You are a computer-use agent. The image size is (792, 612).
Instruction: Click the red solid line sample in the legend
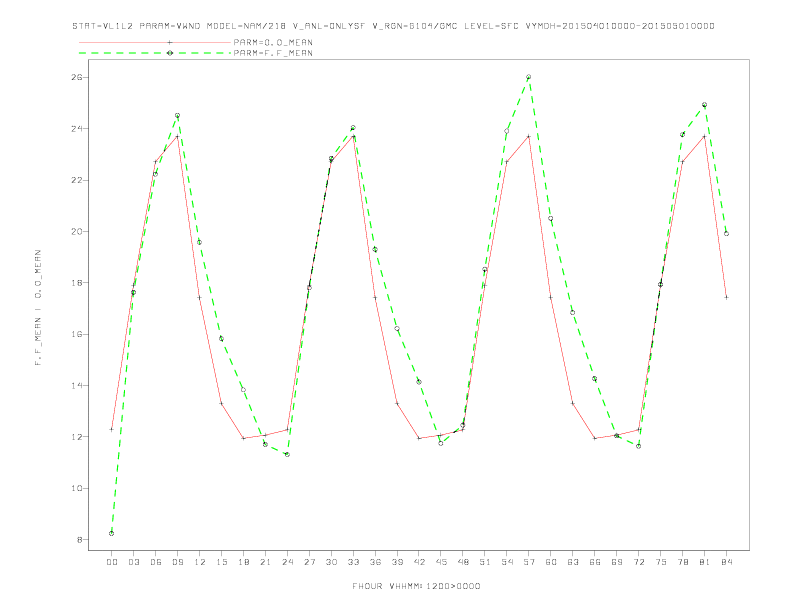pos(155,42)
